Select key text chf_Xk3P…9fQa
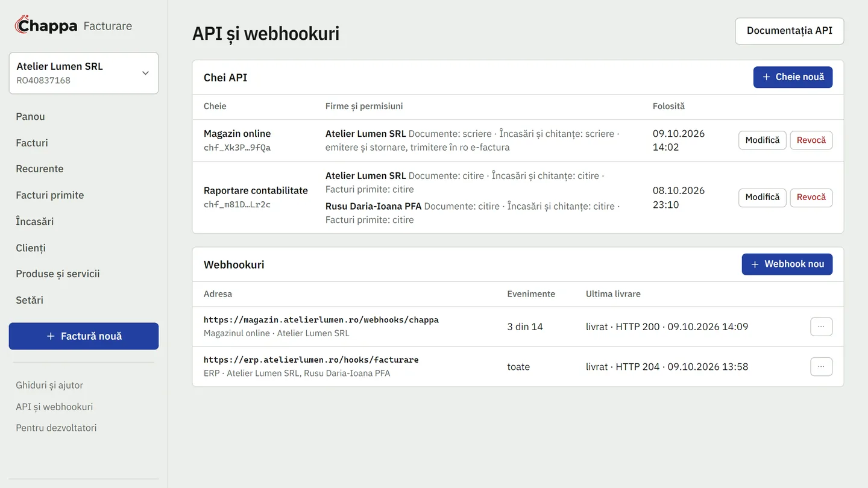The height and width of the screenshot is (488, 868). coord(237,148)
